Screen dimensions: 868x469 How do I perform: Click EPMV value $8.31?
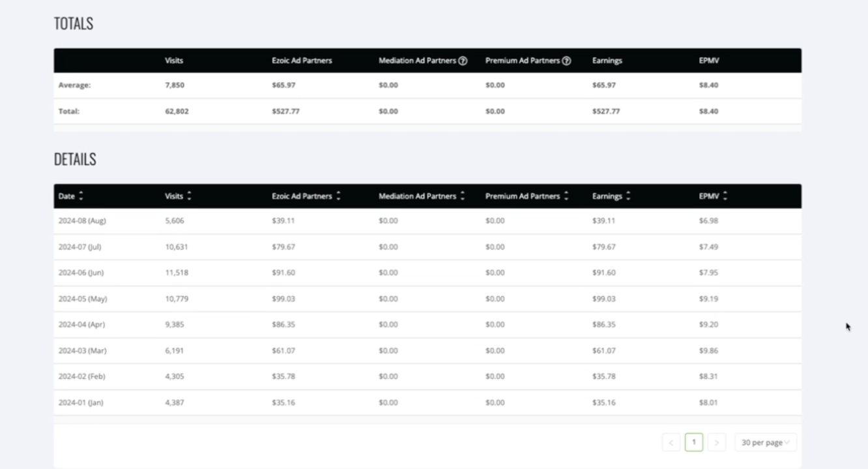point(708,376)
